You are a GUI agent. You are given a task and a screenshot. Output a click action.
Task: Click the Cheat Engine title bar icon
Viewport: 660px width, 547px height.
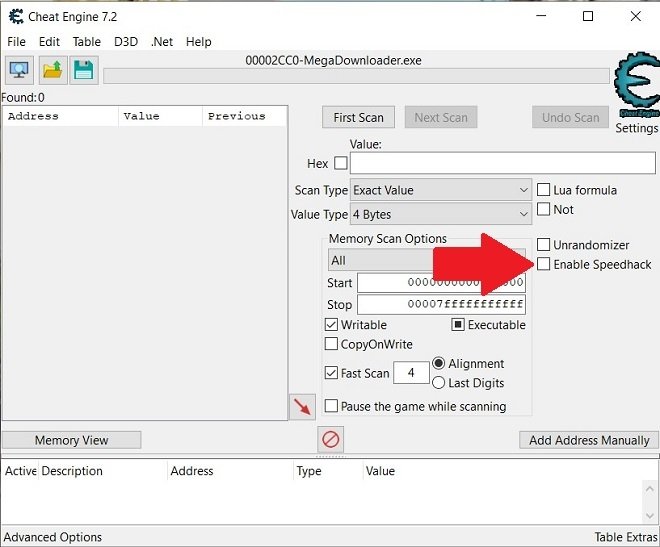pyautogui.click(x=16, y=17)
